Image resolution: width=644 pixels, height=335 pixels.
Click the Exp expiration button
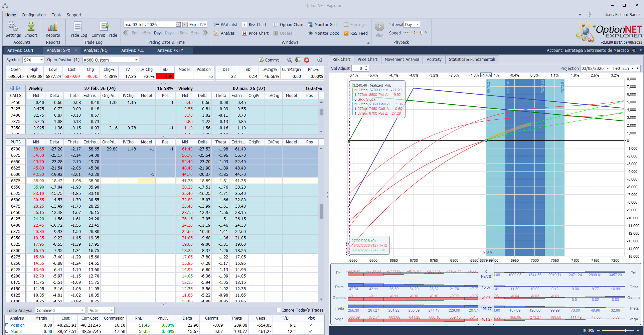pyautogui.click(x=192, y=24)
